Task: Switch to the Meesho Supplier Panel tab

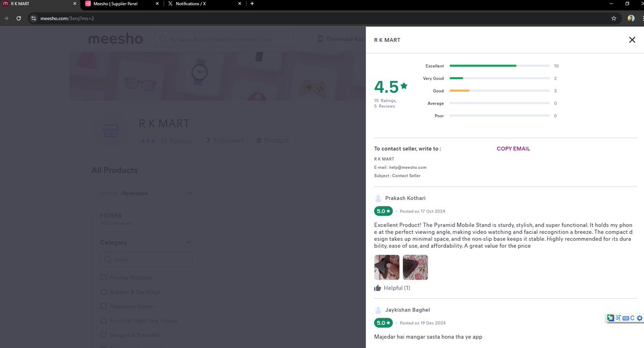Action: click(122, 4)
